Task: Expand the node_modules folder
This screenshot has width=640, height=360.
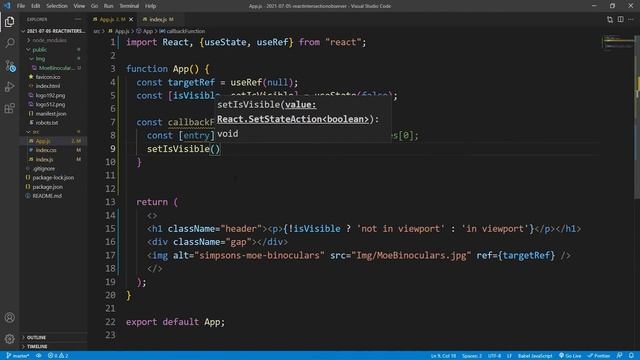Action: tap(53, 40)
